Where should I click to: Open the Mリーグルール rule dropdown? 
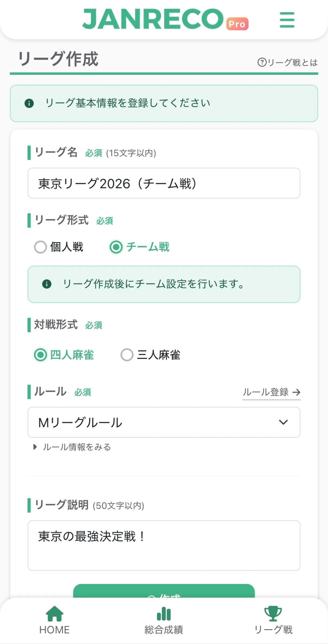(x=164, y=422)
